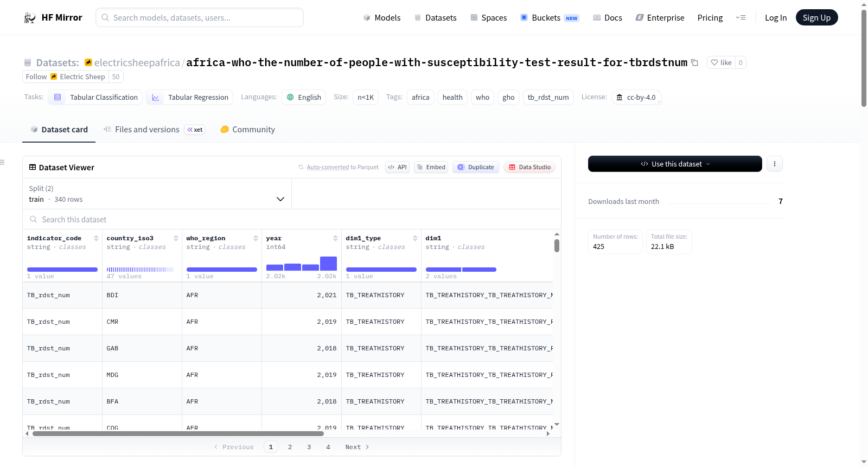Click the Dataset Viewer table icon
Viewport: 868px width, 467px height.
[33, 167]
